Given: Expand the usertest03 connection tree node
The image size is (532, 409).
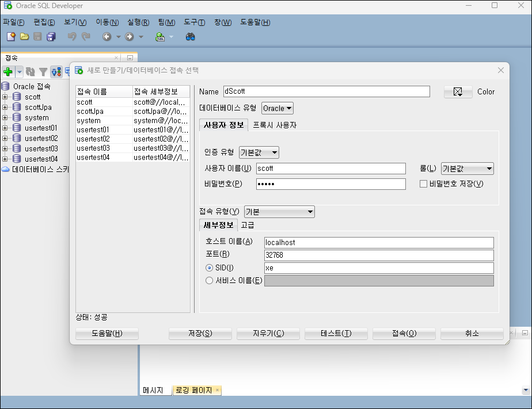Looking at the screenshot, I should 5,149.
